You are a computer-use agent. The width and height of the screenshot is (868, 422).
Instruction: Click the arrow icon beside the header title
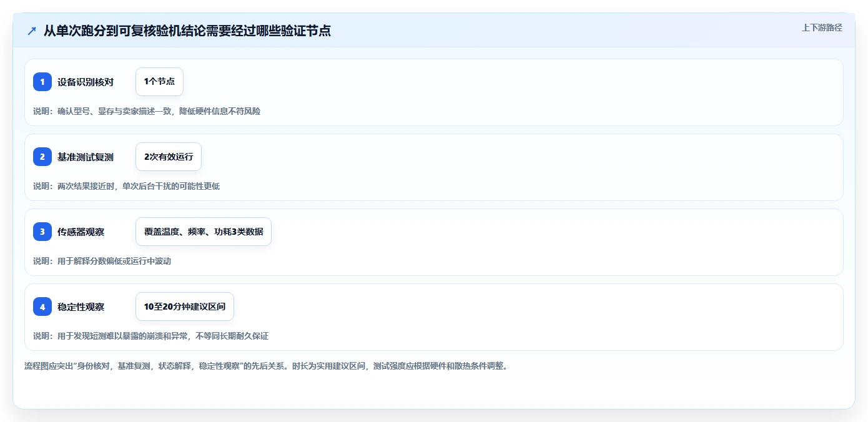(32, 31)
